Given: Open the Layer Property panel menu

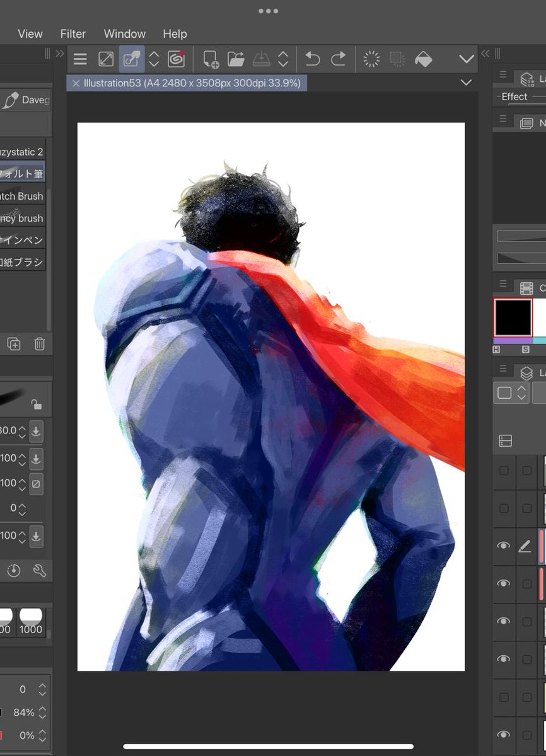Looking at the screenshot, I should [x=503, y=74].
